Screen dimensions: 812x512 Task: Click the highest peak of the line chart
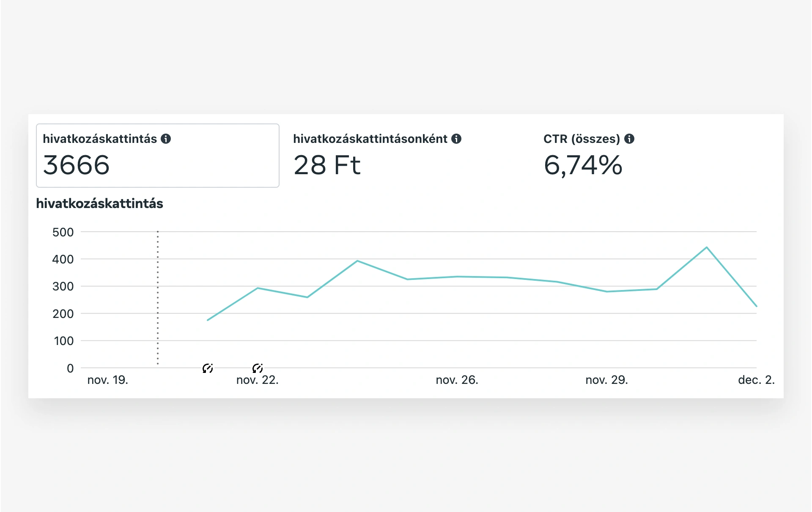click(706, 247)
